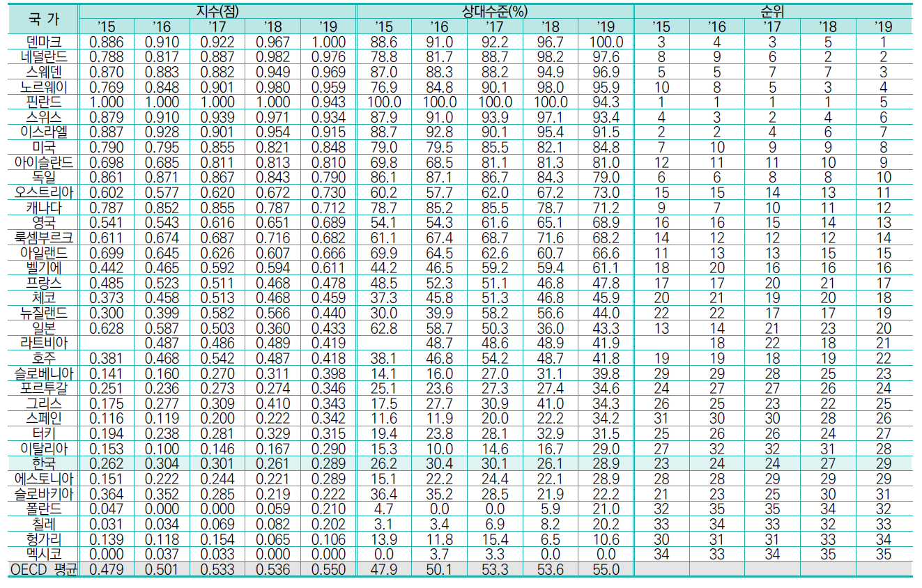This screenshot has height=588, width=922.
Task: Click 한국's '15 index value 0.262
Action: (107, 463)
